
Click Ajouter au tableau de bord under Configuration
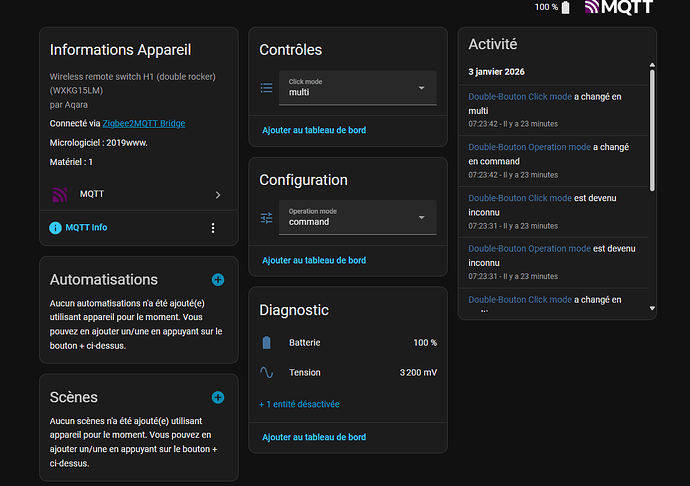point(314,261)
